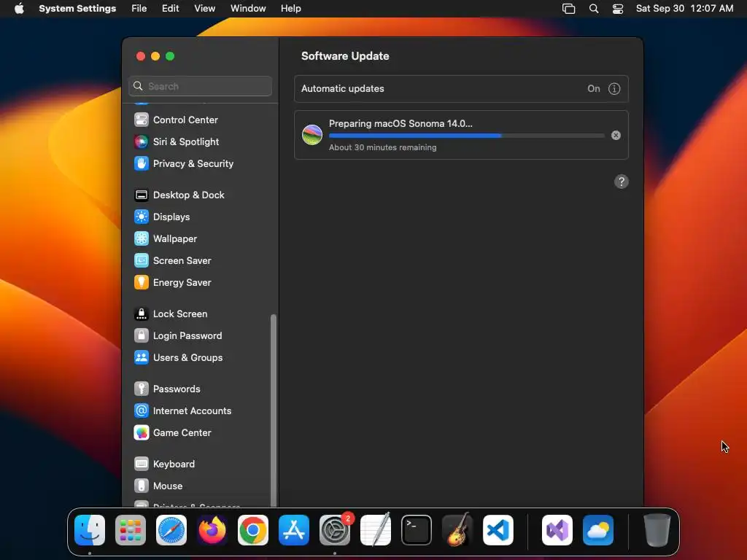Open the Users & Groups icon
The width and height of the screenshot is (747, 560).
point(141,358)
